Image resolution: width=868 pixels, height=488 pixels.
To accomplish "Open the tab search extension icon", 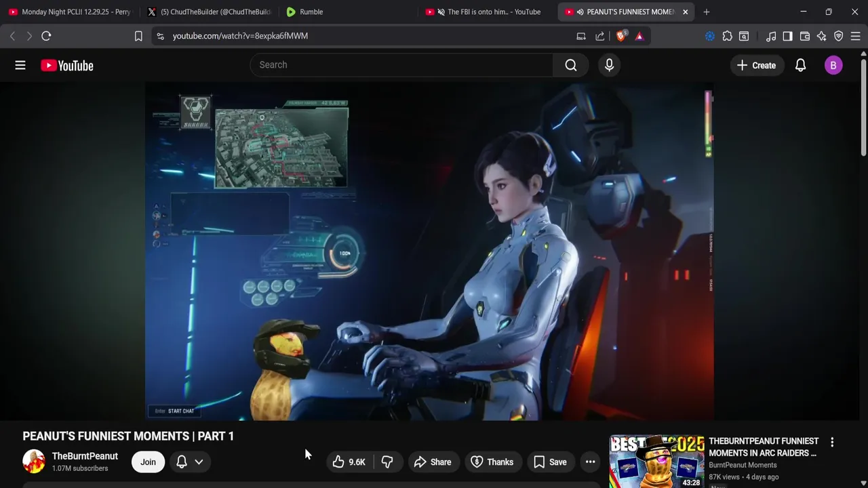I will coord(744,36).
